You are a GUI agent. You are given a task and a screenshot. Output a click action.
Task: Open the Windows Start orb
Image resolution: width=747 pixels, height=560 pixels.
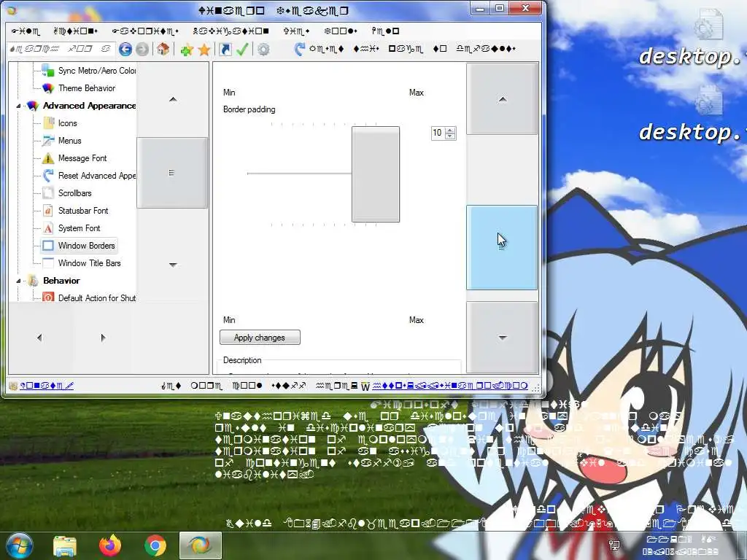(x=18, y=545)
